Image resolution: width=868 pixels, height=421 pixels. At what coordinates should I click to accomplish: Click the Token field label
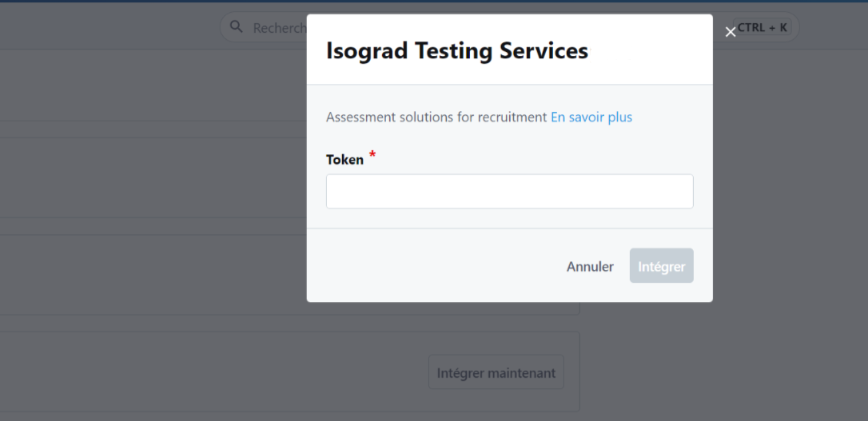click(344, 160)
